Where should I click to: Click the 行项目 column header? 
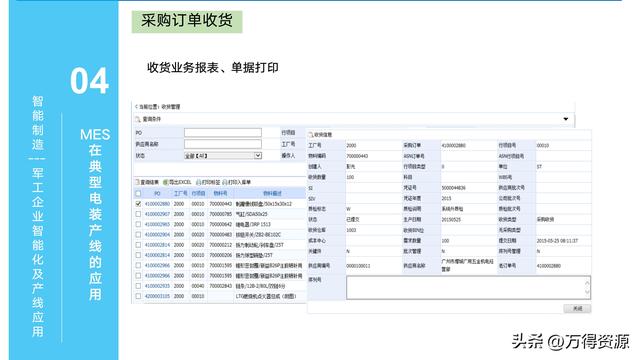pos(198,193)
